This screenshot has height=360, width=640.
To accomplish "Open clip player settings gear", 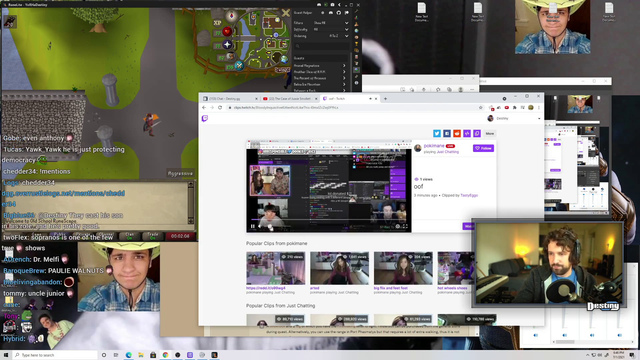I will (x=398, y=226).
